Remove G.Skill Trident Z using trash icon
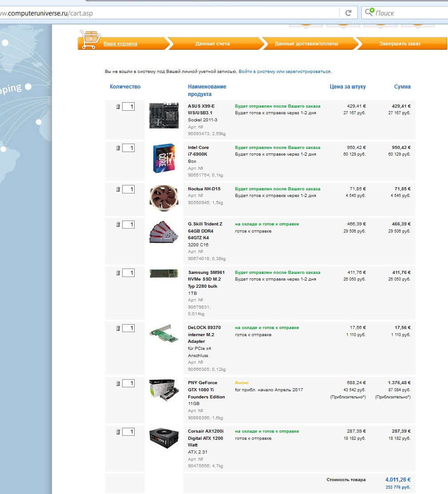The width and height of the screenshot is (448, 494). pyautogui.click(x=118, y=224)
